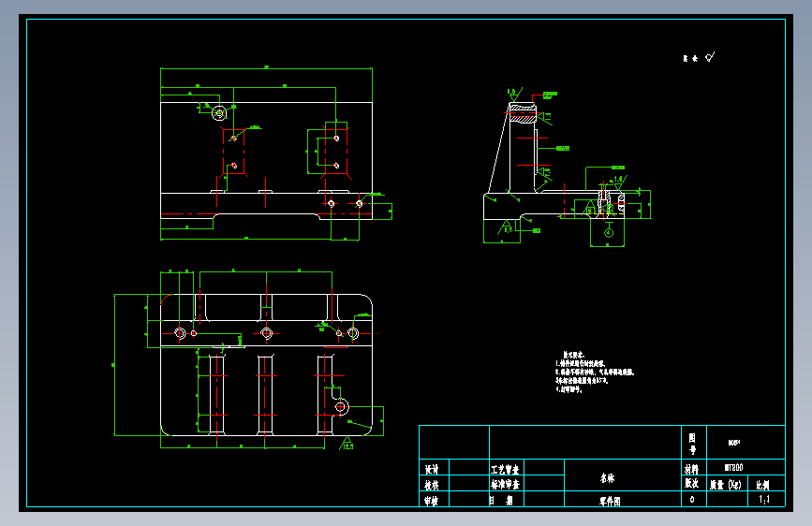
Task: Click the 零件图 text
Action: click(x=610, y=501)
